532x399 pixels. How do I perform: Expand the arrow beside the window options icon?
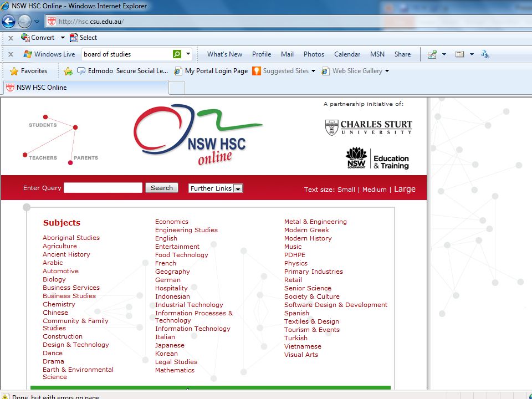pos(472,54)
